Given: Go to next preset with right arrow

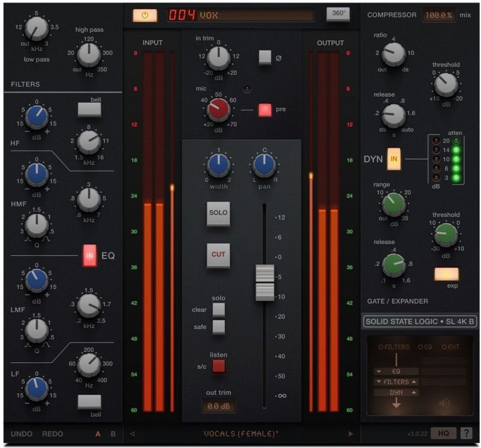Looking at the screenshot, I should pyautogui.click(x=351, y=434).
